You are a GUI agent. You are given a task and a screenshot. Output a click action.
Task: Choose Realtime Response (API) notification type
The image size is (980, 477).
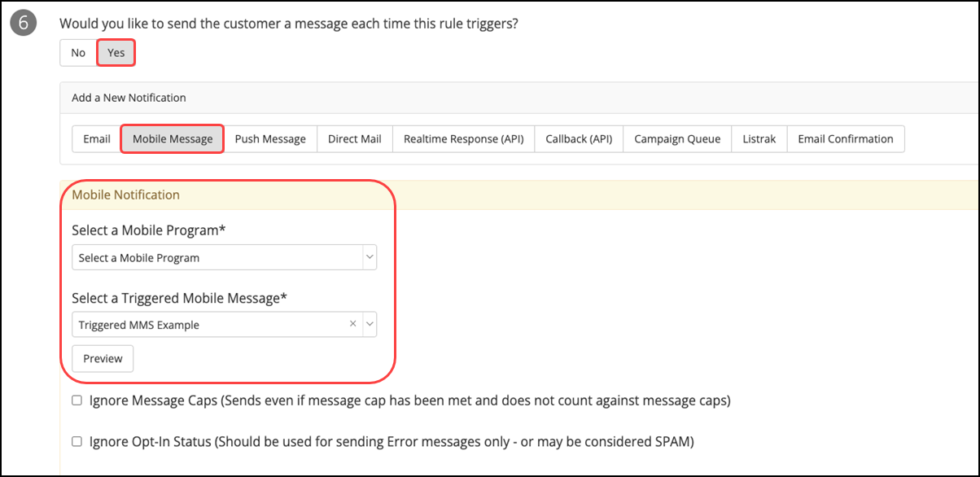pos(464,139)
